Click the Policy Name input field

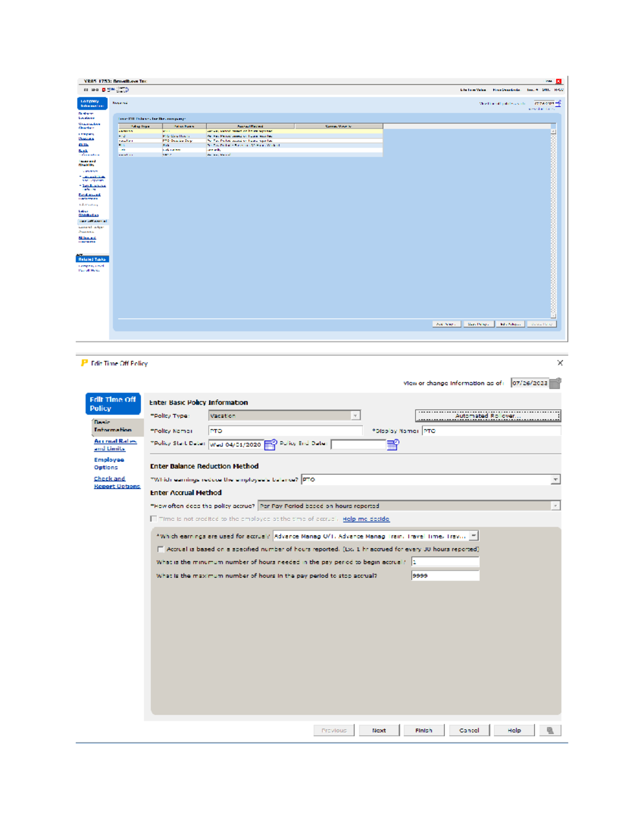(285, 431)
